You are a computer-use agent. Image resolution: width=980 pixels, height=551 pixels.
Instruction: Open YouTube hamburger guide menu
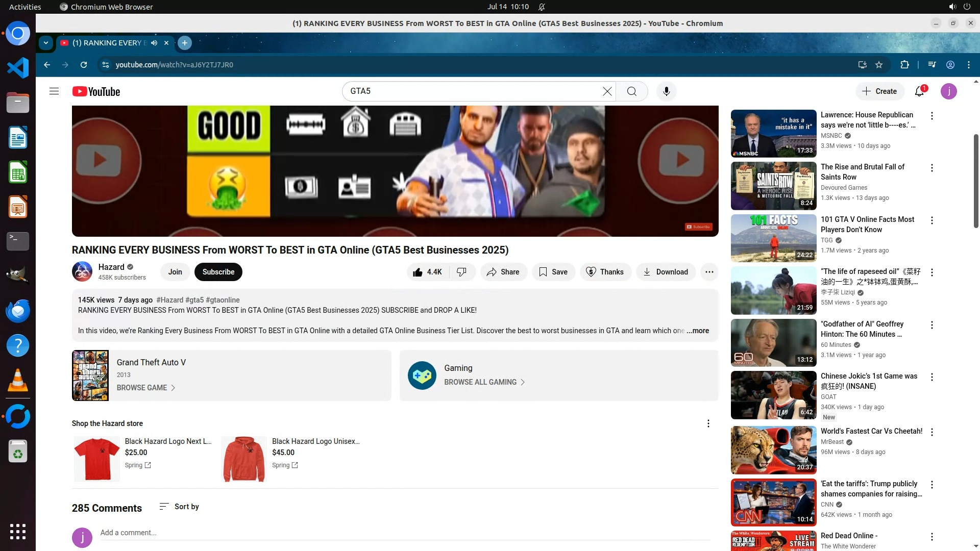pos(54,91)
